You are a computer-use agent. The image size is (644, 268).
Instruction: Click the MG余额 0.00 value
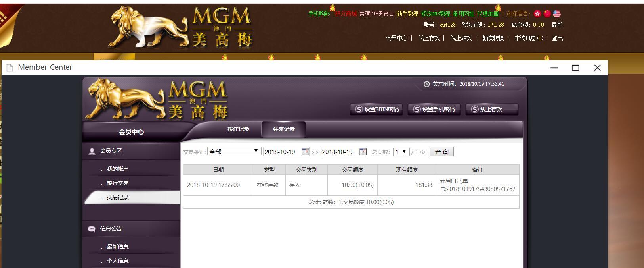(538, 25)
